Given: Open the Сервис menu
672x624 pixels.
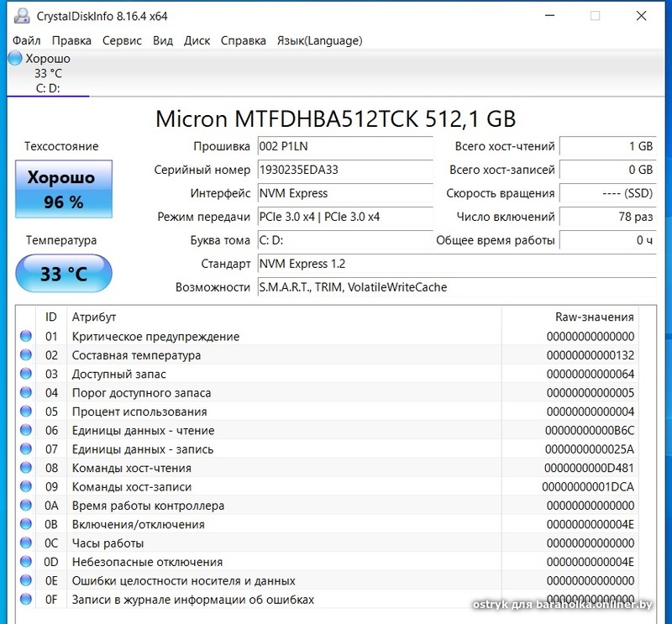Looking at the screenshot, I should (x=122, y=40).
